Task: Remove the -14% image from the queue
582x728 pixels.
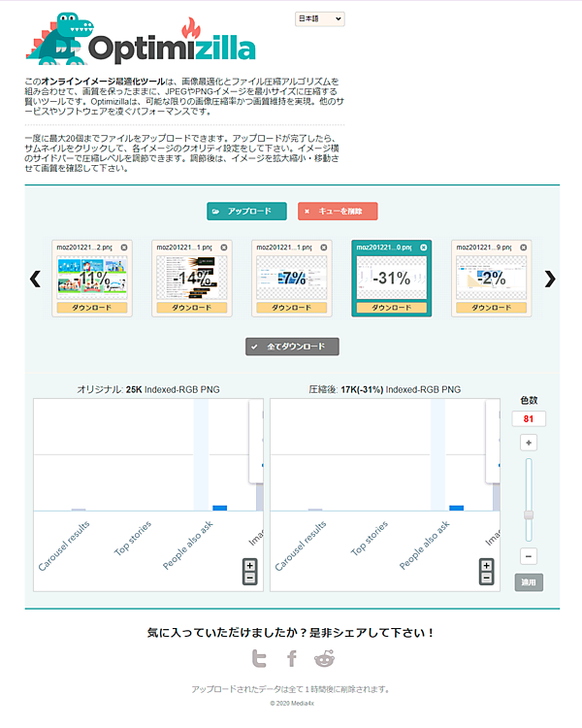Action: [x=224, y=248]
